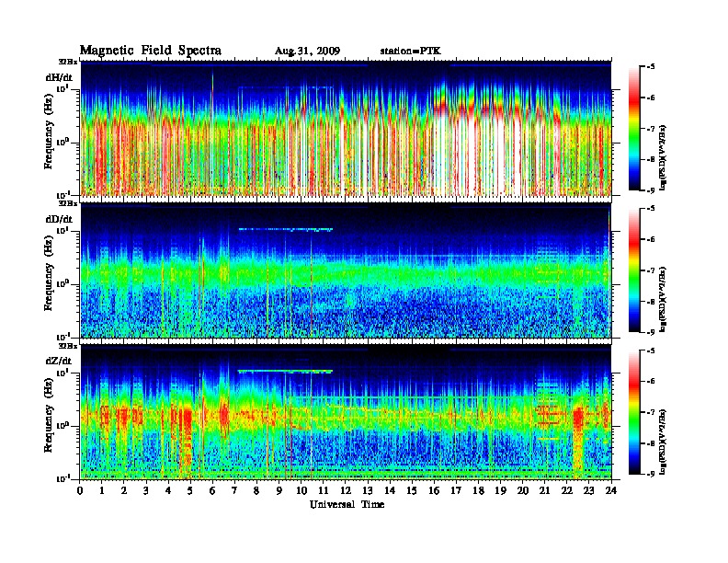Click hour "5" on the Universal Time axis

[x=191, y=491]
